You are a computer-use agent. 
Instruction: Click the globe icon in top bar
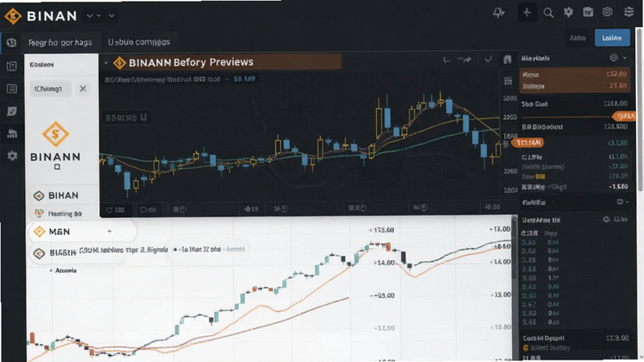tap(608, 12)
